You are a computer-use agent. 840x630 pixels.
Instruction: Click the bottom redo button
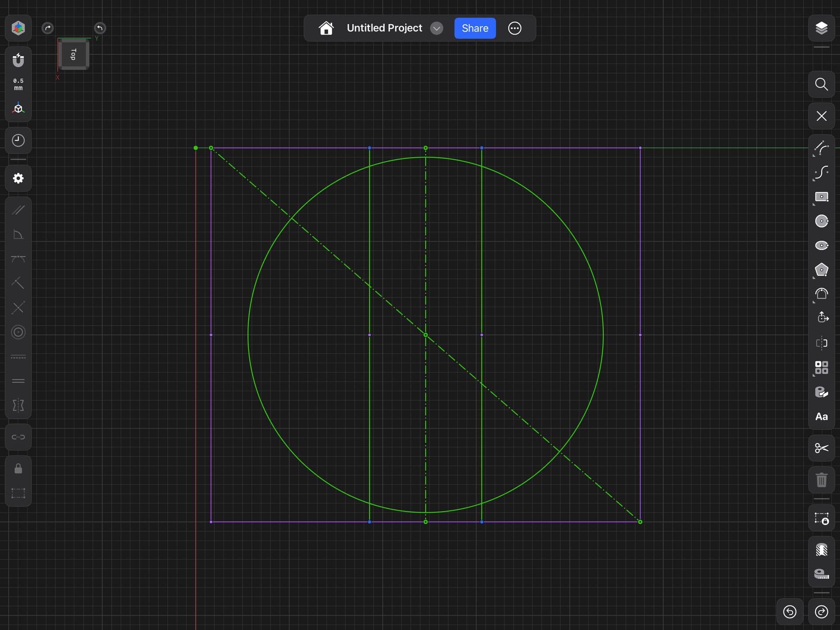tap(821, 612)
